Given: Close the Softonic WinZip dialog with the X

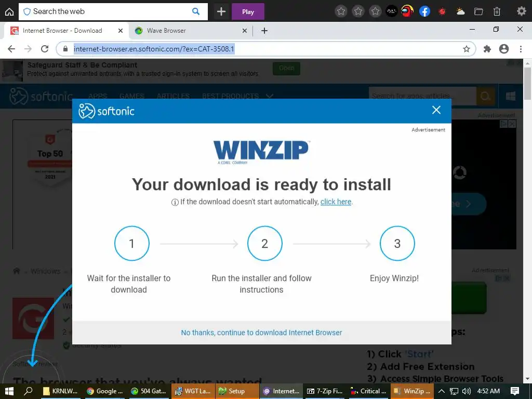Looking at the screenshot, I should coord(436,110).
